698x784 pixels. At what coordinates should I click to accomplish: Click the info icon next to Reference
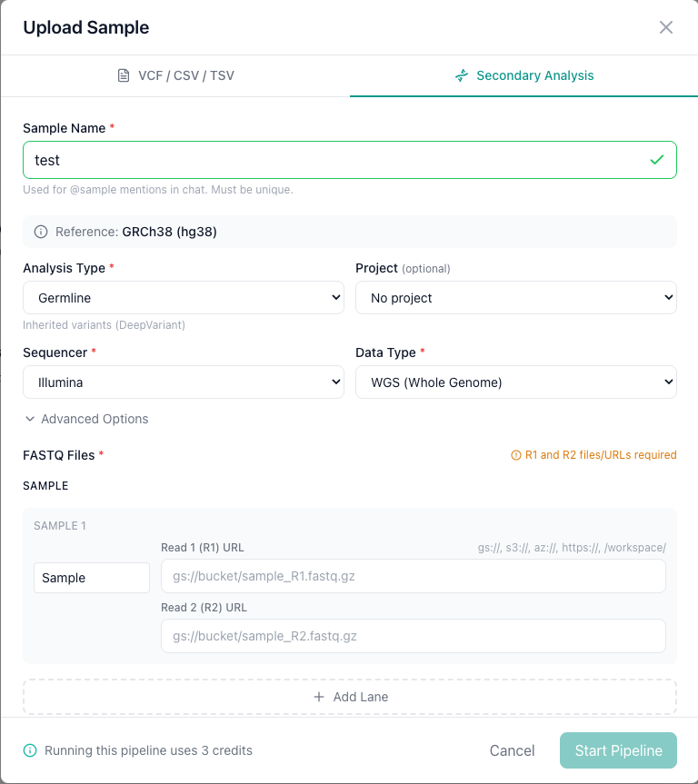pos(41,232)
